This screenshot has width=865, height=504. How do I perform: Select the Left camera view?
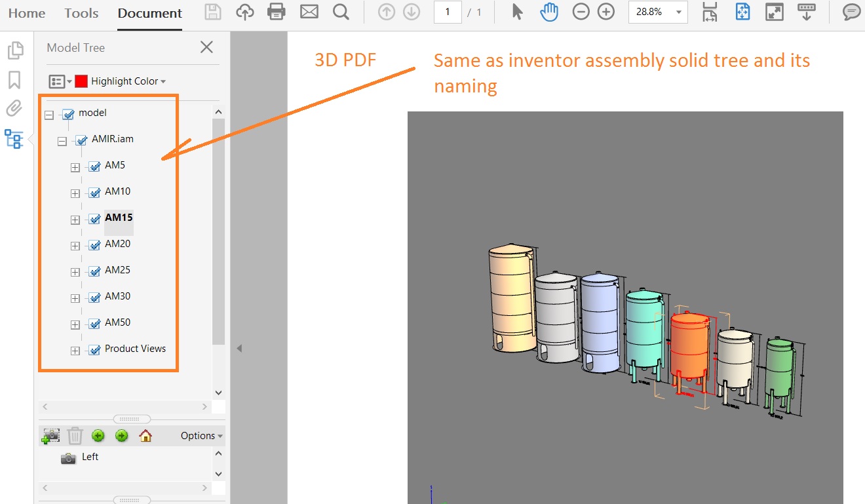point(90,457)
